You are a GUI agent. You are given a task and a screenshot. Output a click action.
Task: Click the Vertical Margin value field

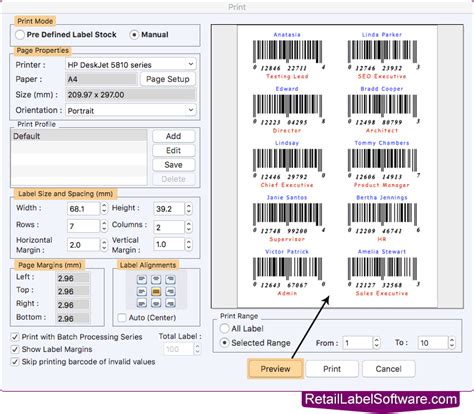169,244
